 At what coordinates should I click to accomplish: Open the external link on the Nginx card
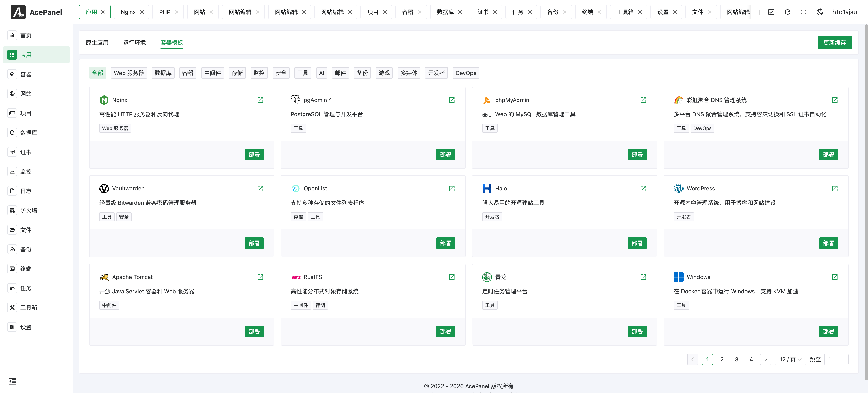pyautogui.click(x=260, y=100)
